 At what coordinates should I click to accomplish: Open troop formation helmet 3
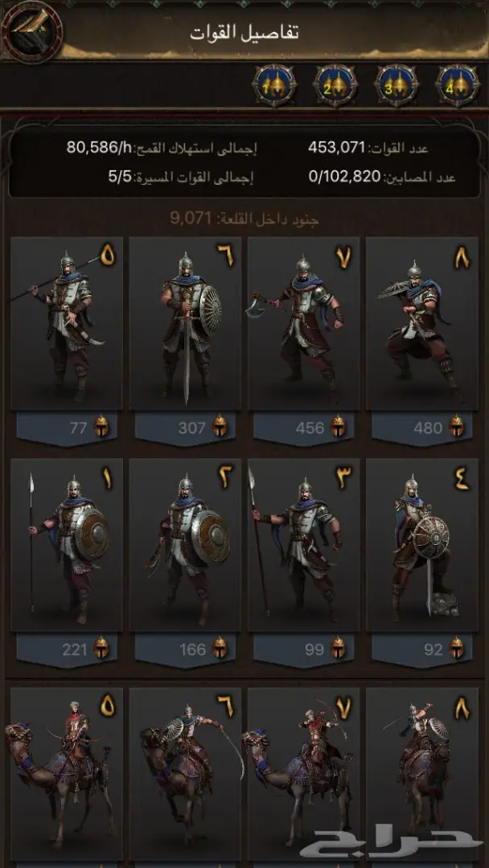coord(397,86)
